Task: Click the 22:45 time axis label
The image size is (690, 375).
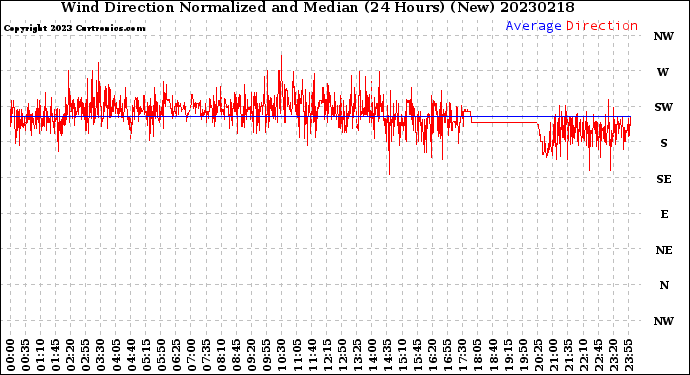Action: pos(598,355)
